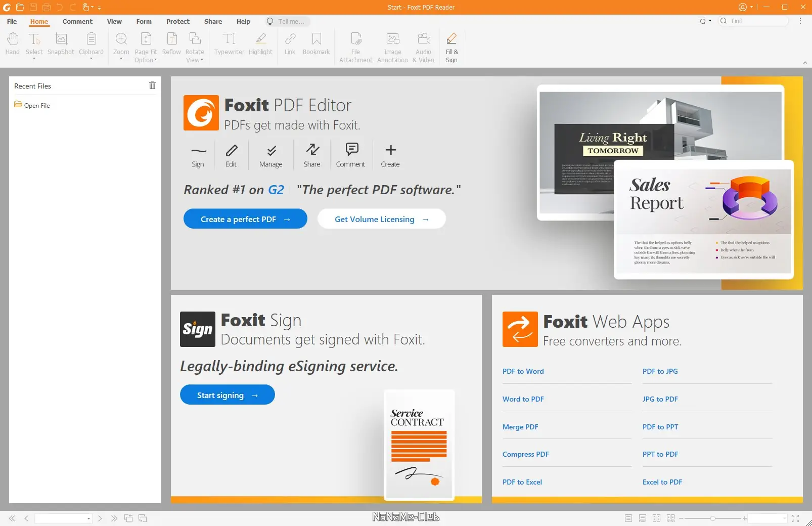812x526 pixels.
Task: Click the zoom out minus button
Action: click(x=681, y=518)
